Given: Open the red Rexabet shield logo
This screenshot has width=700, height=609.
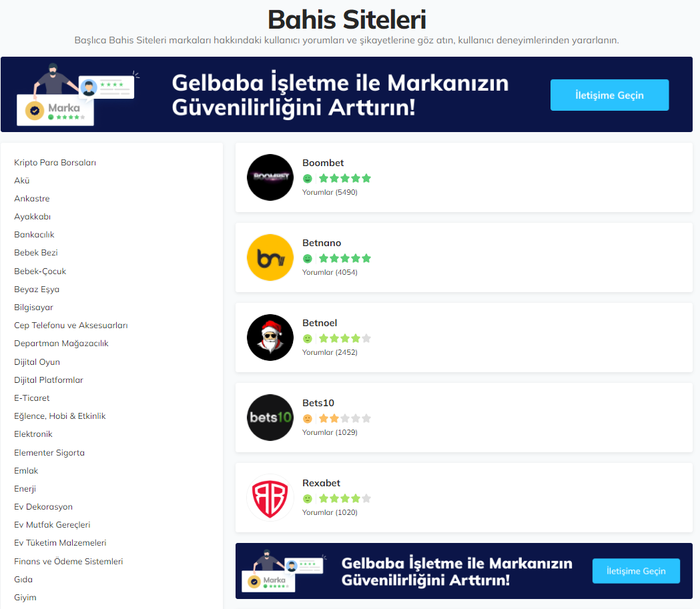Looking at the screenshot, I should pos(270,498).
